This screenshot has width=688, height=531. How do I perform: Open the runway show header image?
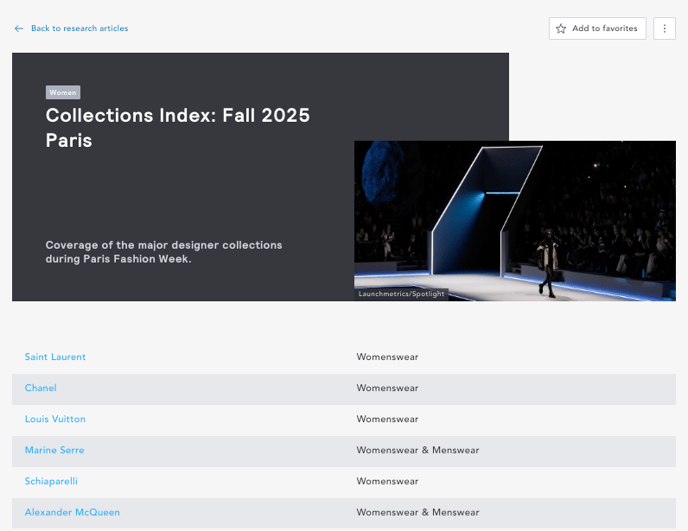(515, 221)
